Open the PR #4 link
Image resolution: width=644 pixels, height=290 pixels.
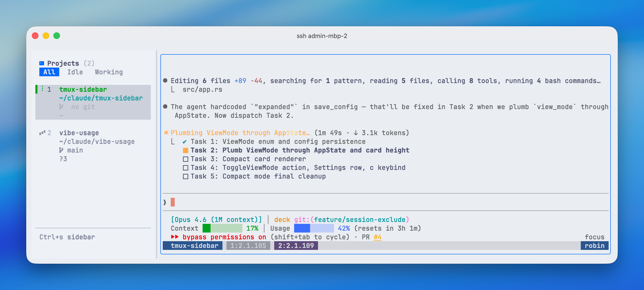[378, 237]
